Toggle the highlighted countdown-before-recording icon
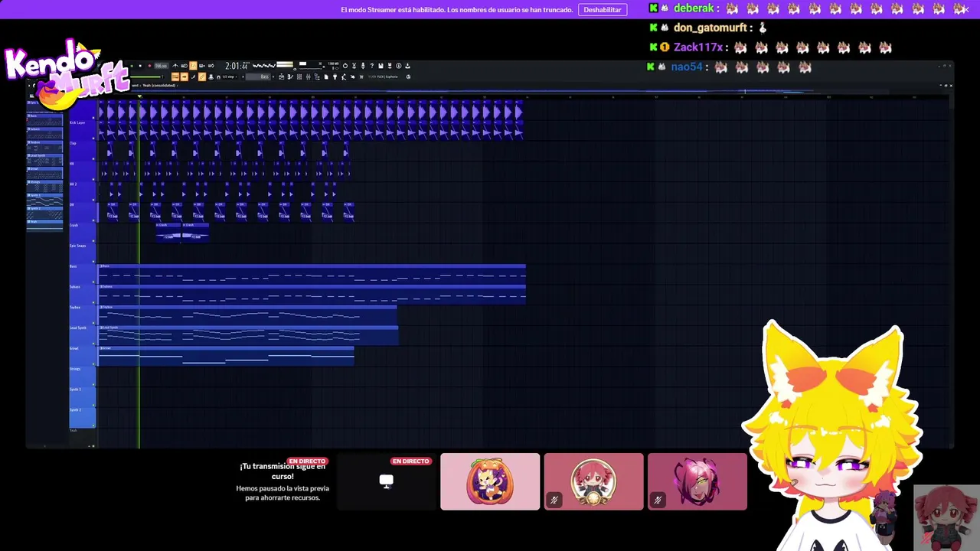Viewport: 980px width, 551px height. [x=193, y=66]
